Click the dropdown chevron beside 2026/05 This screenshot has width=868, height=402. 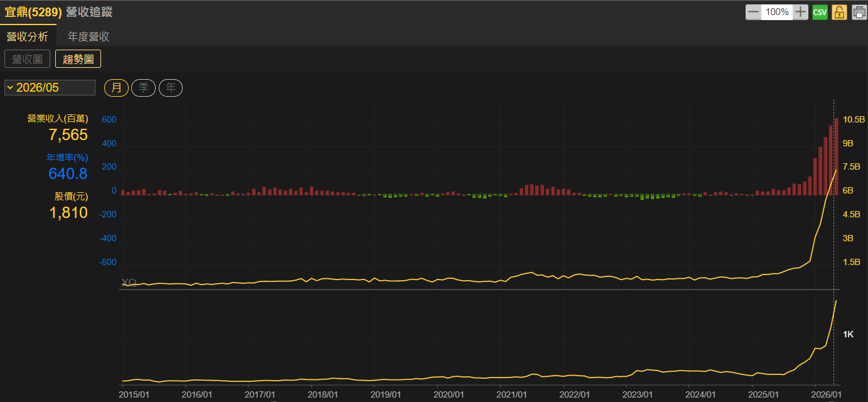[x=10, y=88]
